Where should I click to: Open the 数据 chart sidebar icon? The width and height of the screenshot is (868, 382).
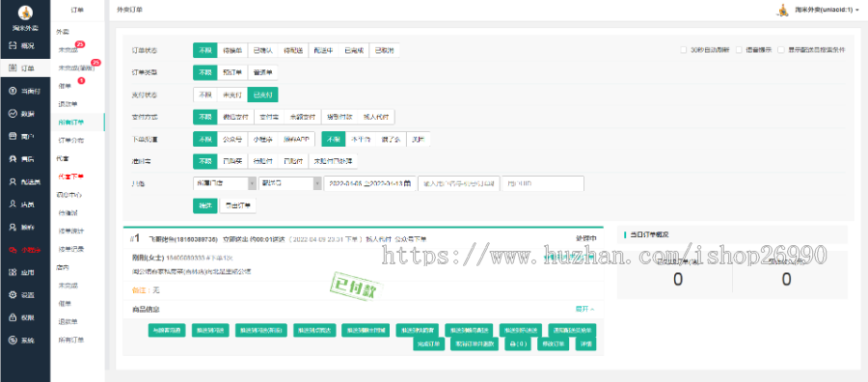[x=13, y=114]
